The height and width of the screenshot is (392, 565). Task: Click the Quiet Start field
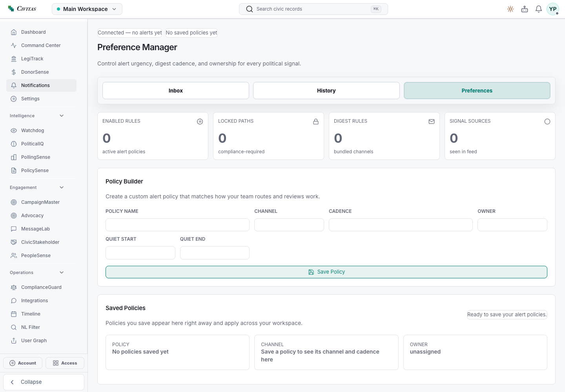click(x=140, y=253)
